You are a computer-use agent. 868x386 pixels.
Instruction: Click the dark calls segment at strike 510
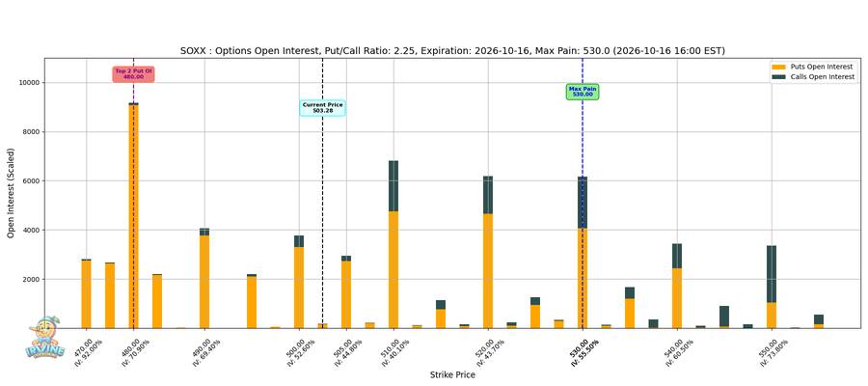point(393,186)
